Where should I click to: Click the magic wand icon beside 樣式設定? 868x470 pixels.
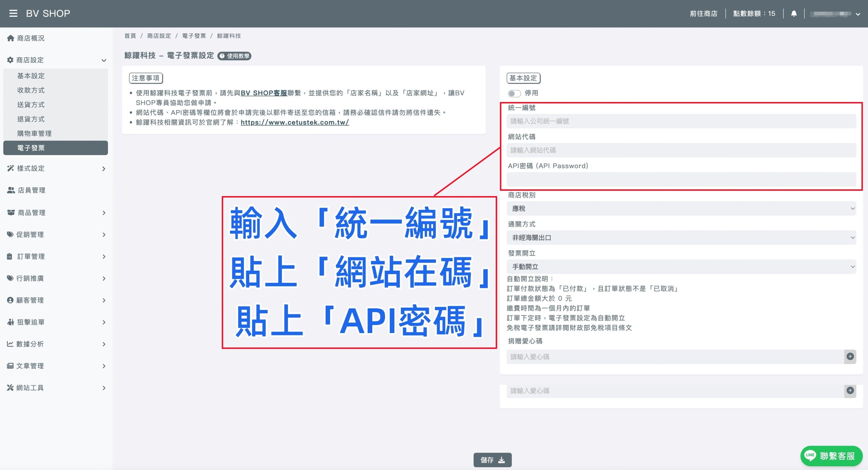click(x=10, y=168)
